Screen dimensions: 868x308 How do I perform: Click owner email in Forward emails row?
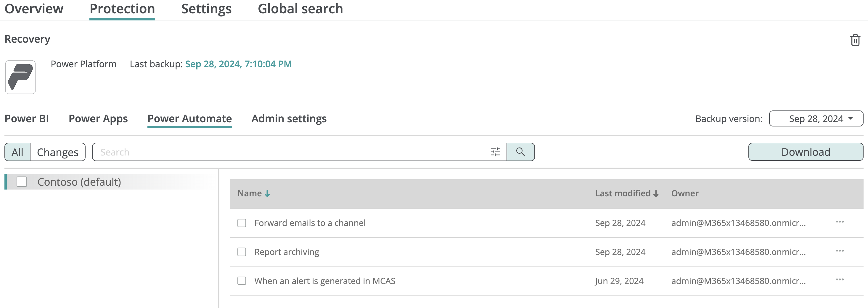click(738, 223)
